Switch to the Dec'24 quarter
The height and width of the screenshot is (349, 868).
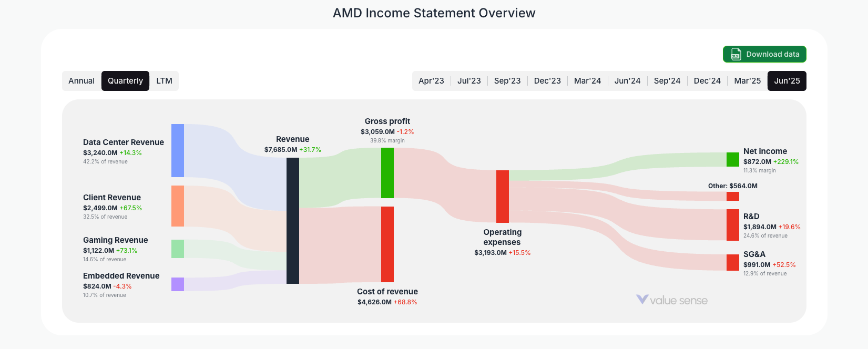coord(707,80)
